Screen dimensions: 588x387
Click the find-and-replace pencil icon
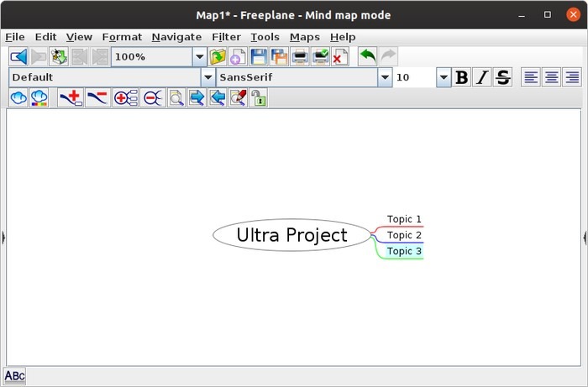tap(238, 98)
